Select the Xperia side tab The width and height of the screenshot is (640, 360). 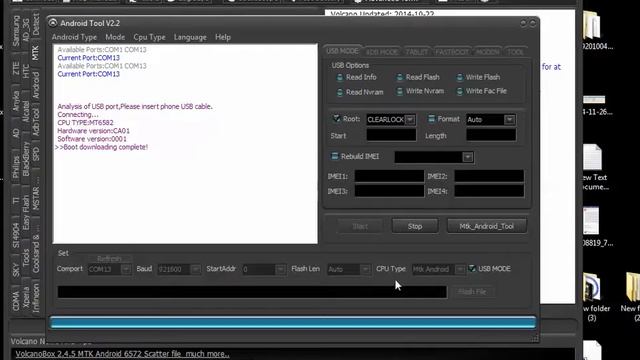26,298
